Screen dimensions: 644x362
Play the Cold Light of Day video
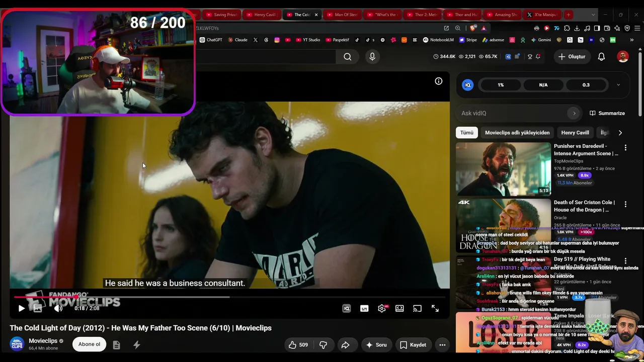point(21,308)
